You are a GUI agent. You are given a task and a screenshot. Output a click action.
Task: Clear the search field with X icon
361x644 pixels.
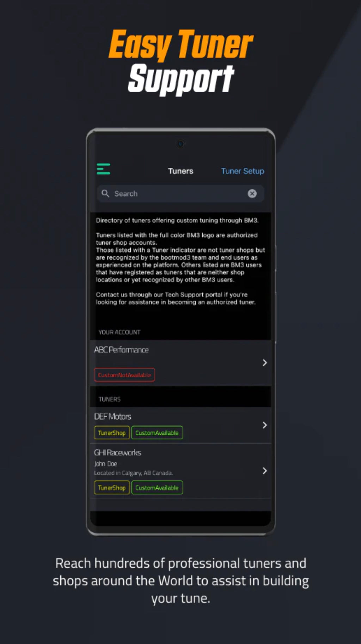[x=252, y=193]
